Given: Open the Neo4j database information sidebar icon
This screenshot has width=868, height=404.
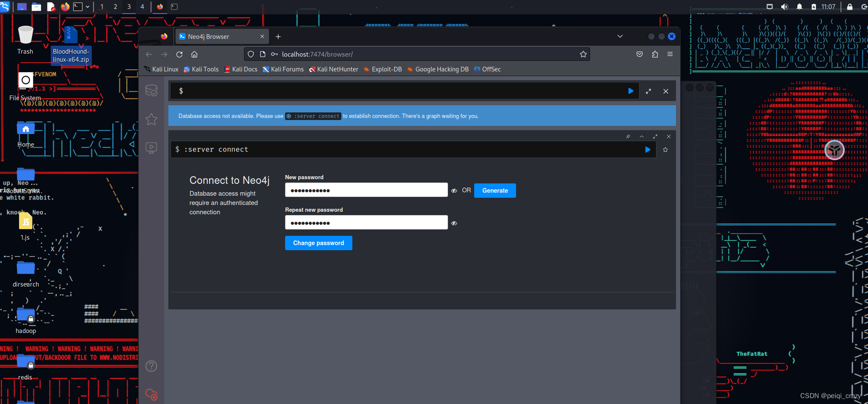Looking at the screenshot, I should tap(151, 90).
